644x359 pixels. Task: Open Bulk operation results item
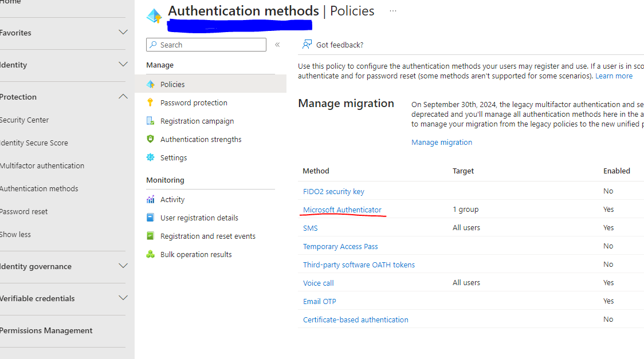click(x=196, y=254)
